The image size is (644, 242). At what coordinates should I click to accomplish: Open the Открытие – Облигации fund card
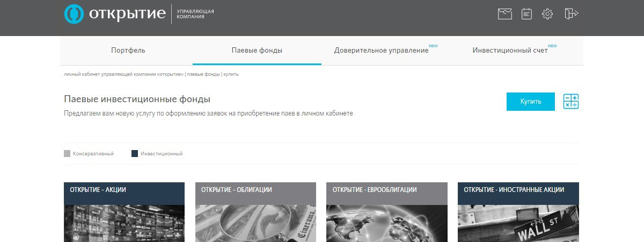[255, 212]
